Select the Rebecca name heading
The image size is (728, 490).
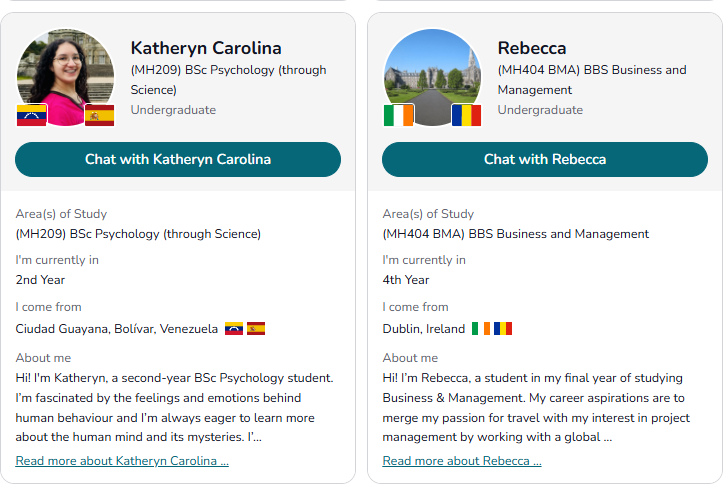532,48
